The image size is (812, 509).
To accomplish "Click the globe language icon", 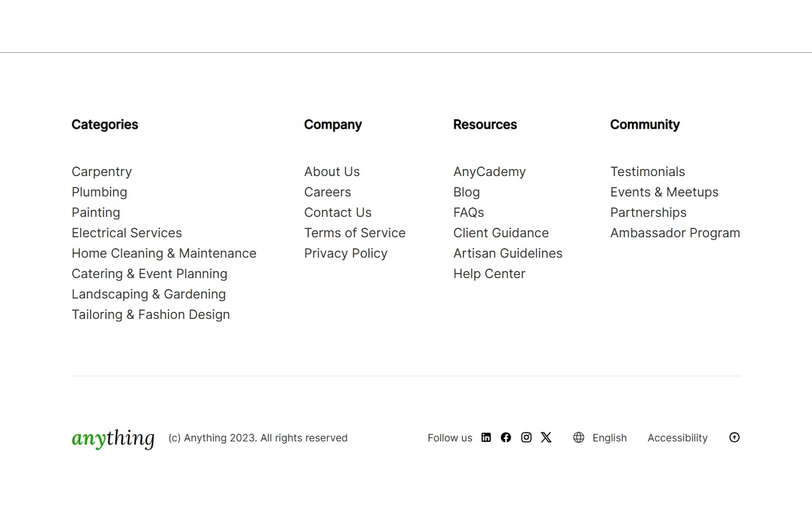I will (x=578, y=438).
